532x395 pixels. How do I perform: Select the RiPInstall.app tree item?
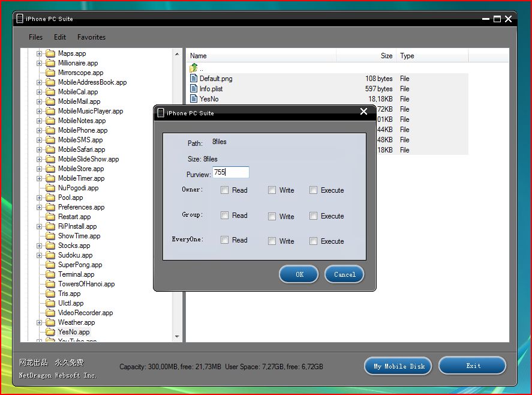click(77, 226)
